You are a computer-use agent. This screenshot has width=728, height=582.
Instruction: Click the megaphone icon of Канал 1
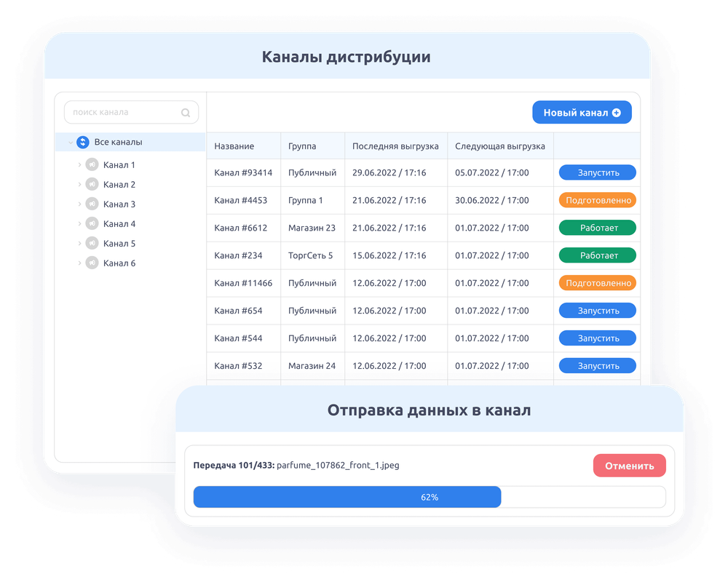click(92, 165)
